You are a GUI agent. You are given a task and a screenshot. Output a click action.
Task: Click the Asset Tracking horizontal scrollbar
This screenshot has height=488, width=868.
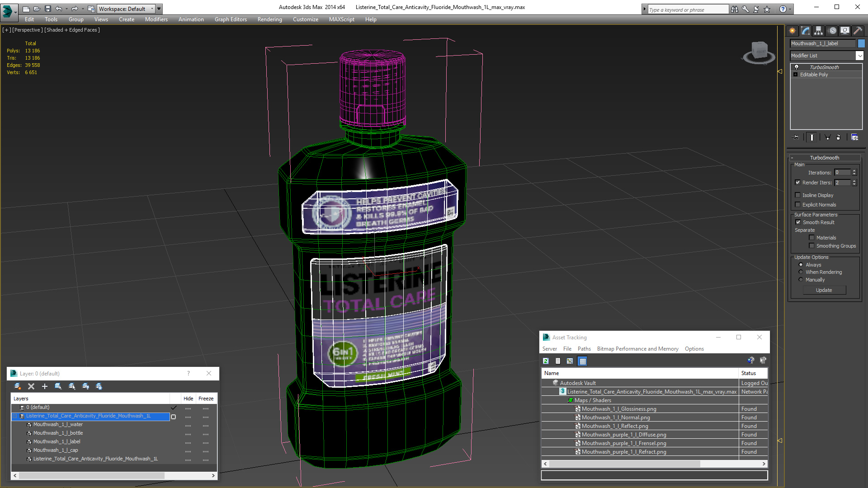tap(624, 464)
